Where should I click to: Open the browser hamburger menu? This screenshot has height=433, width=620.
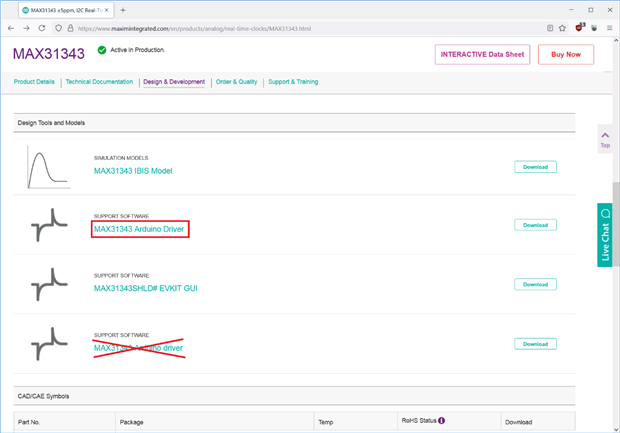click(x=609, y=28)
